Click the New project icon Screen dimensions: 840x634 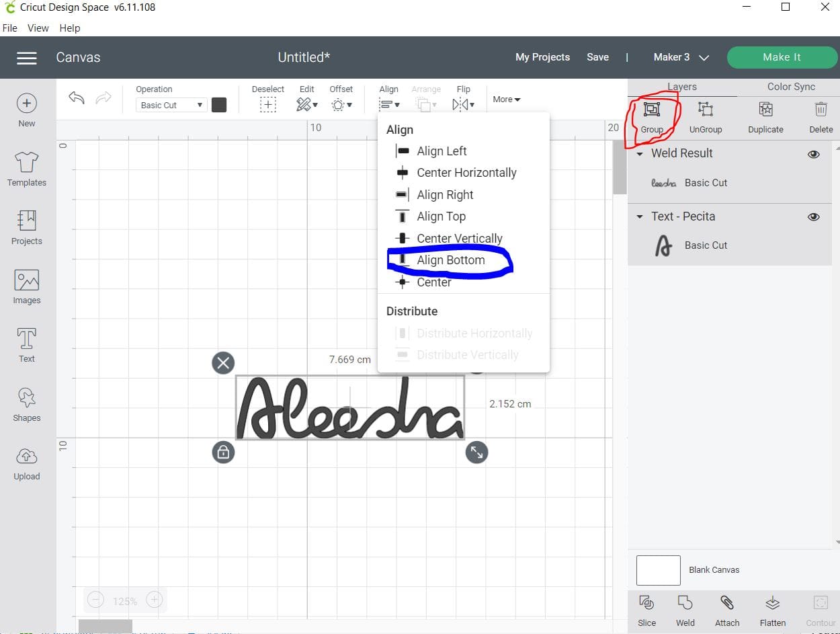(x=27, y=103)
